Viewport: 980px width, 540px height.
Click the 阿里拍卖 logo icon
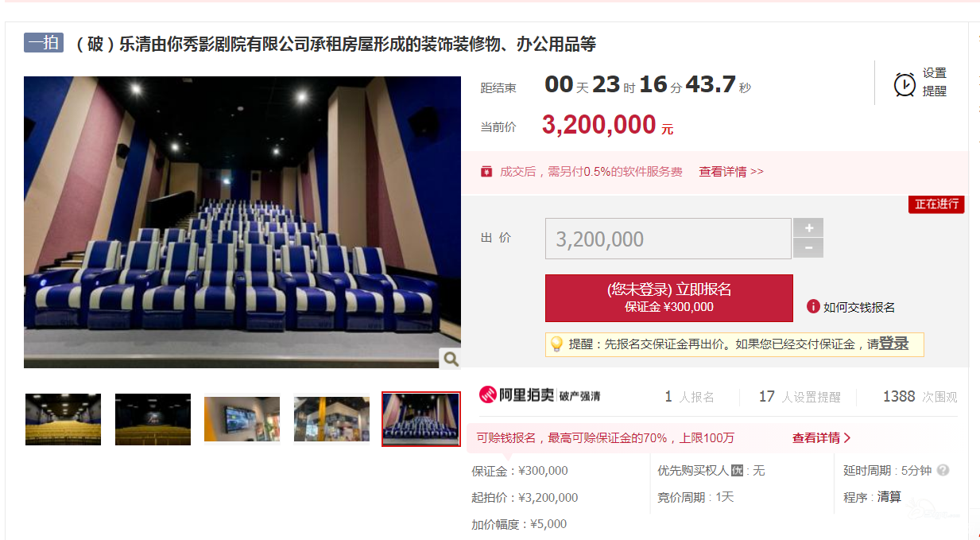tap(488, 395)
